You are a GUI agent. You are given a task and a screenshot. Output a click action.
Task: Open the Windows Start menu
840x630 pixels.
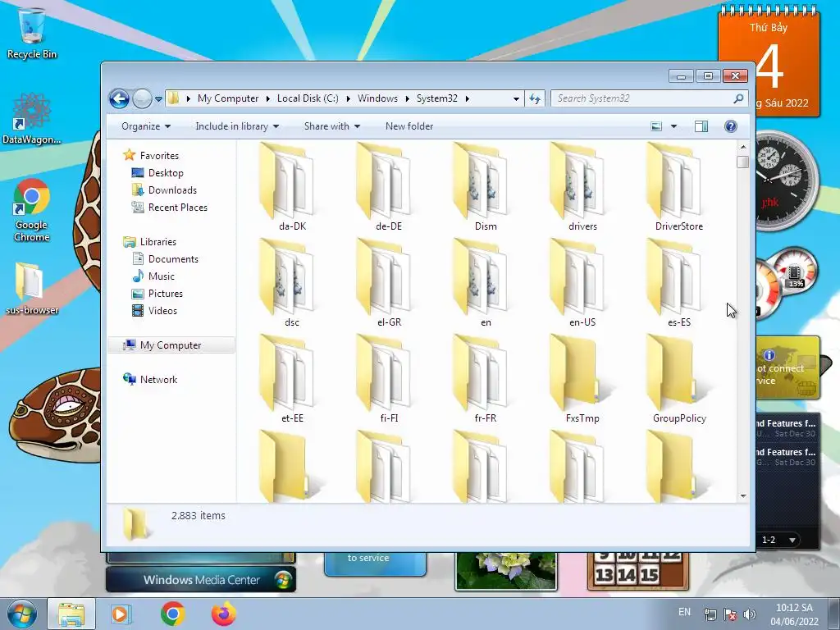pyautogui.click(x=21, y=614)
